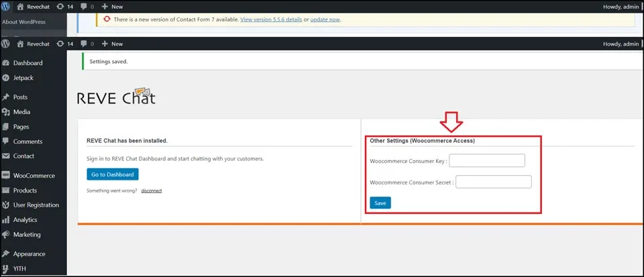
Task: Open the Appearance menu
Action: [x=29, y=254]
